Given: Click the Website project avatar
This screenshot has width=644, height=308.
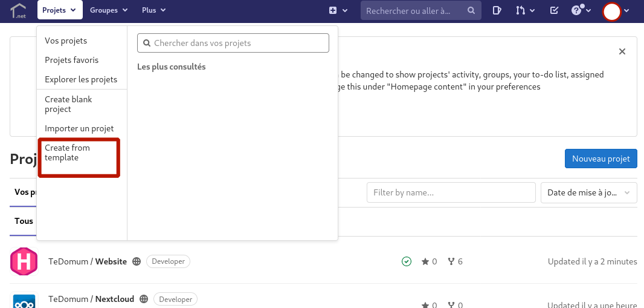Looking at the screenshot, I should [x=24, y=261].
